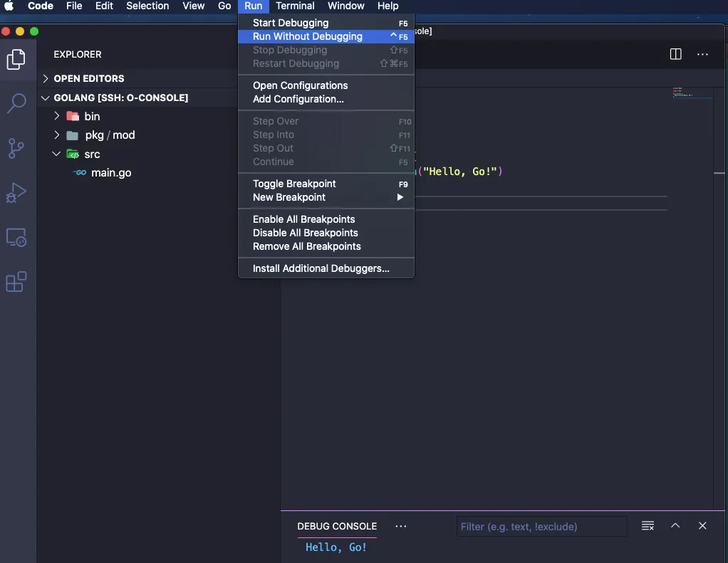
Task: Click the Explorer panel title
Action: point(78,54)
